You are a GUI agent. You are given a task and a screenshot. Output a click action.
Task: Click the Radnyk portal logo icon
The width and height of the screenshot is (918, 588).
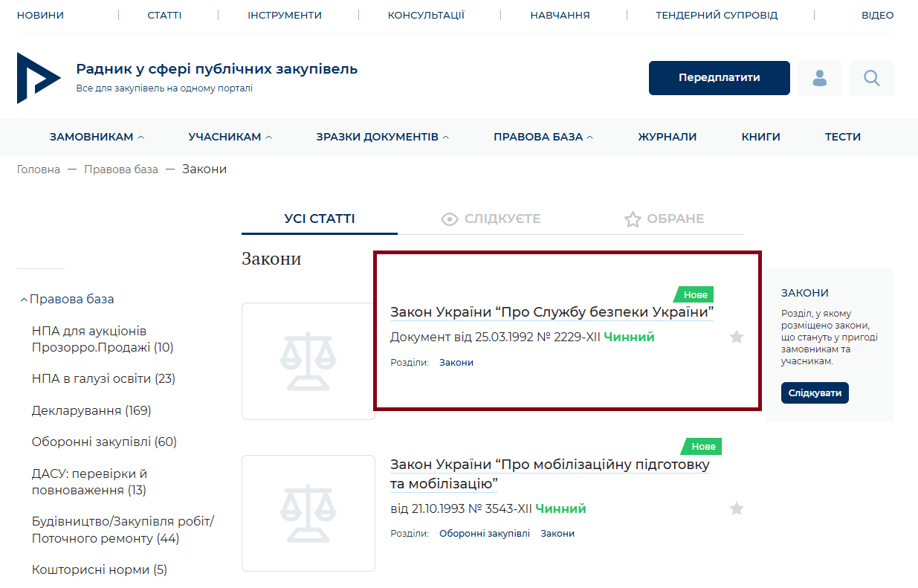(37, 78)
